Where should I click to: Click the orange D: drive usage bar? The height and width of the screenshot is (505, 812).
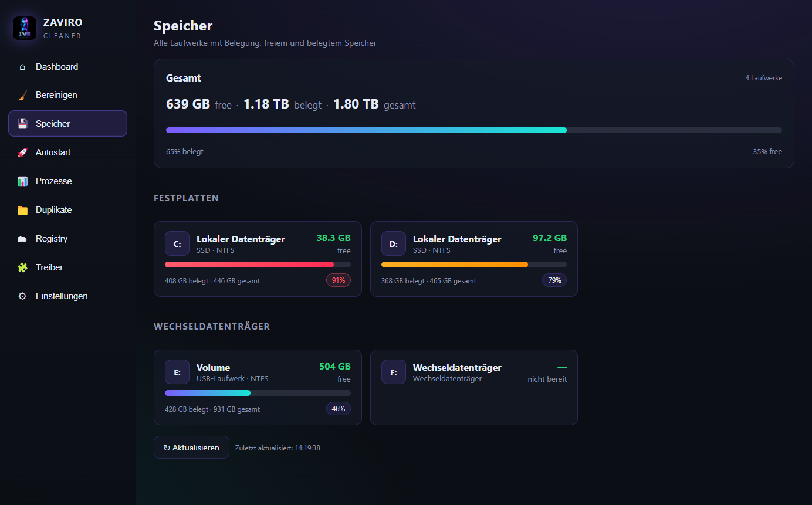click(x=474, y=265)
